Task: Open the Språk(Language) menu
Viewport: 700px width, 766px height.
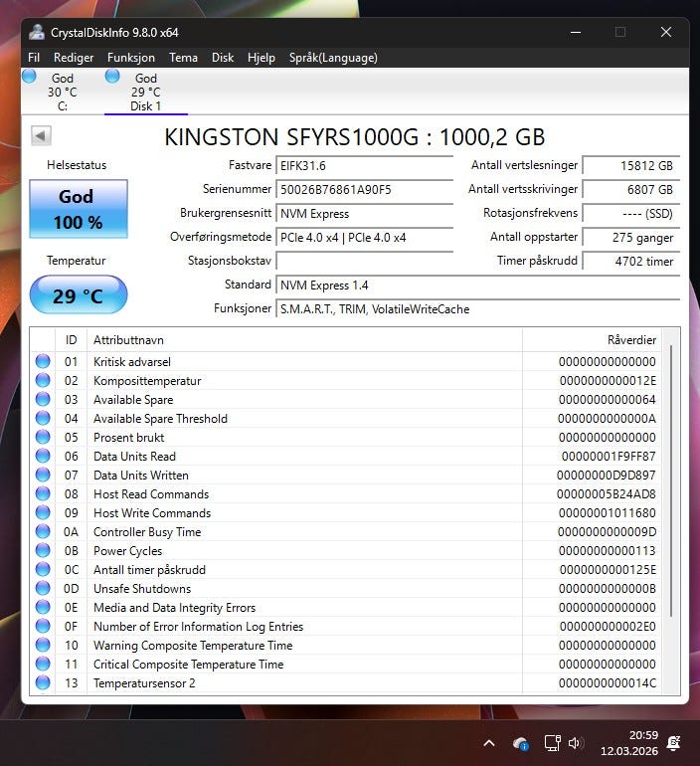Action: [x=333, y=58]
